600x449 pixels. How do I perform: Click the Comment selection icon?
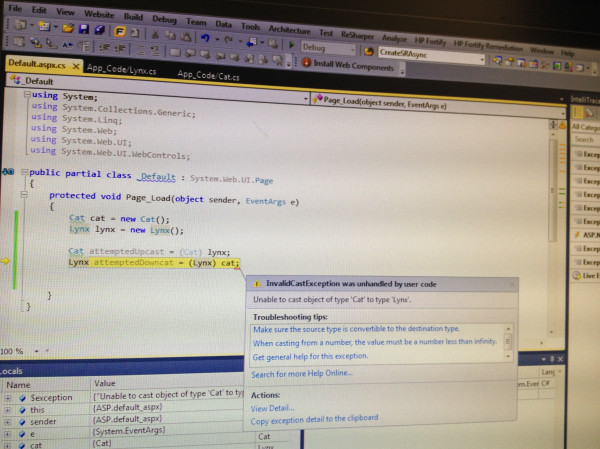140,49
